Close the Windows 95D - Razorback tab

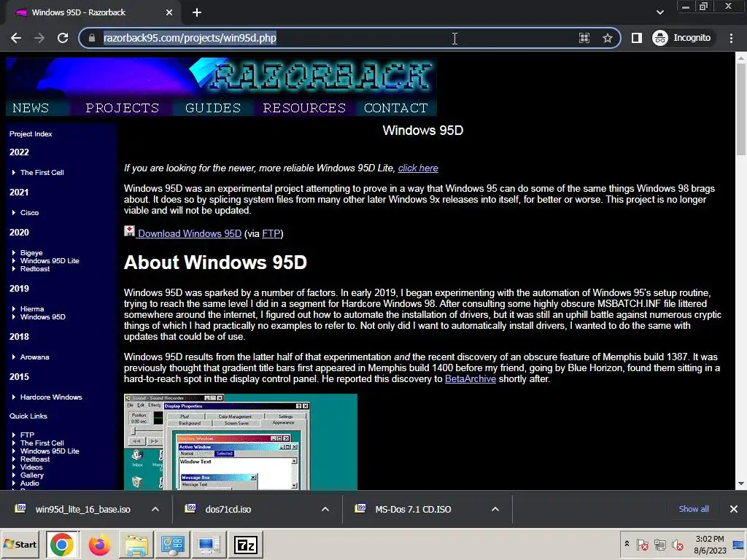169,13
